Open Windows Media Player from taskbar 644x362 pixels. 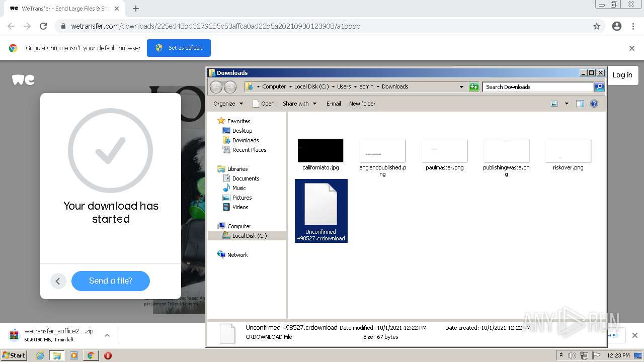[x=74, y=355]
